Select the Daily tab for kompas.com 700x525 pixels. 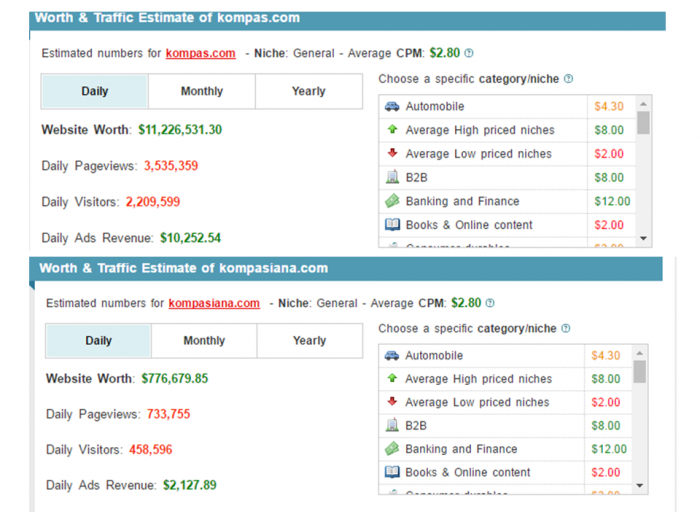tap(95, 91)
